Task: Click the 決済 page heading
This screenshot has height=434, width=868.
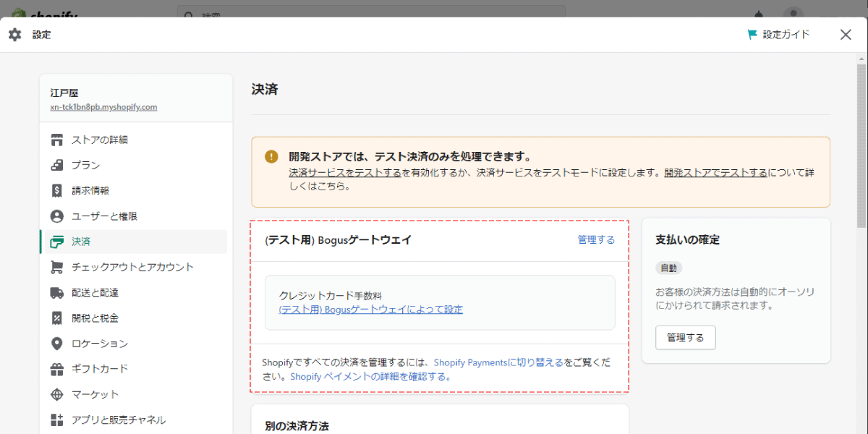Action: (x=264, y=89)
